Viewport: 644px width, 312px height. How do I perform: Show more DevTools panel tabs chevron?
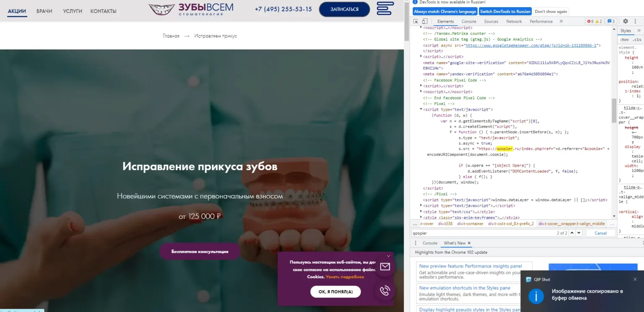[x=561, y=21]
